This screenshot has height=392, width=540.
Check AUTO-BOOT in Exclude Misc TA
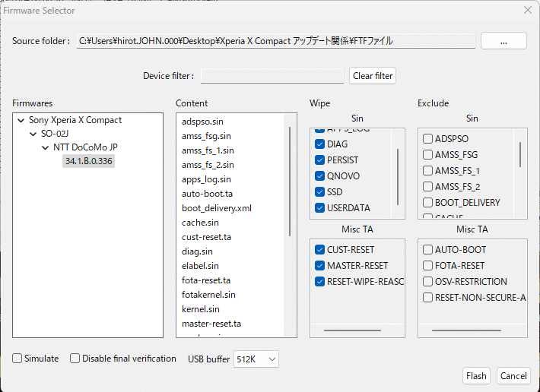click(x=427, y=250)
